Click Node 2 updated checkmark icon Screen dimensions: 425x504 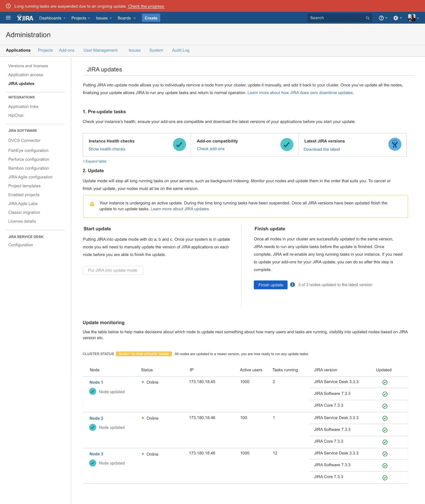(92, 427)
